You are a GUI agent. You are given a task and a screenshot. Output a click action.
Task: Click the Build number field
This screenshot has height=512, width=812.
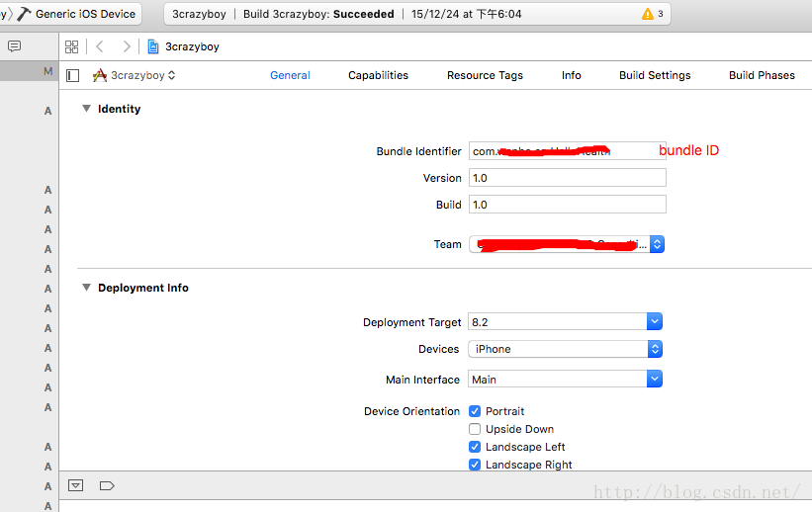coord(568,205)
